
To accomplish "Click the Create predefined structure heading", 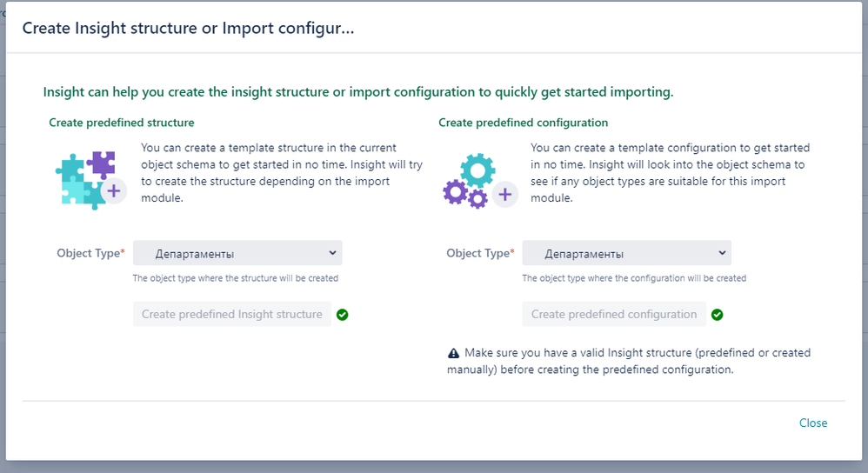I will [x=121, y=123].
